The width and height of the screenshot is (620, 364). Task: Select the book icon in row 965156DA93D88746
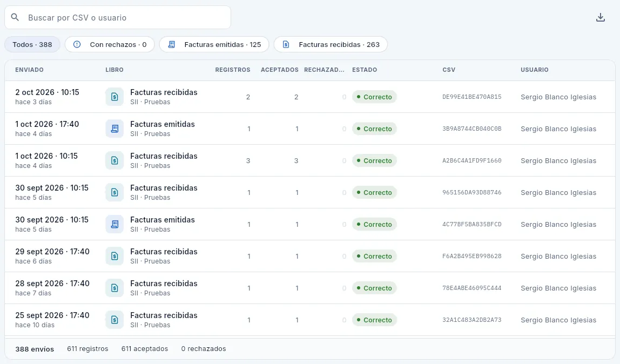tap(114, 192)
